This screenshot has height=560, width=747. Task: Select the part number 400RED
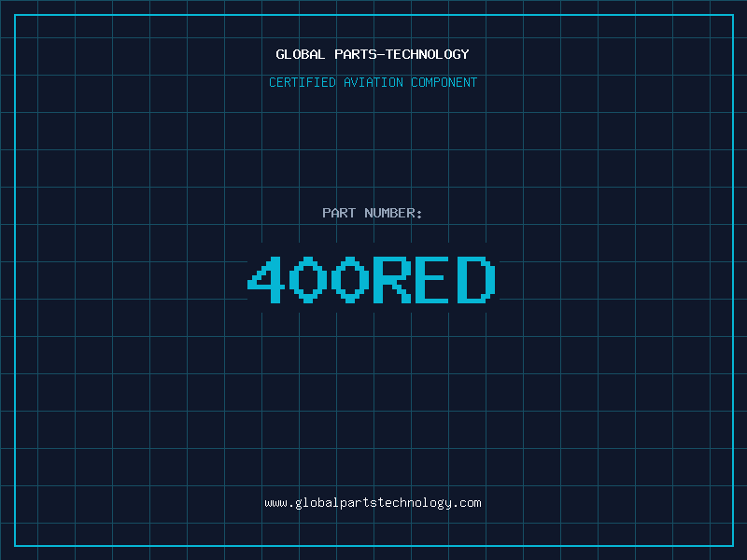click(x=372, y=279)
